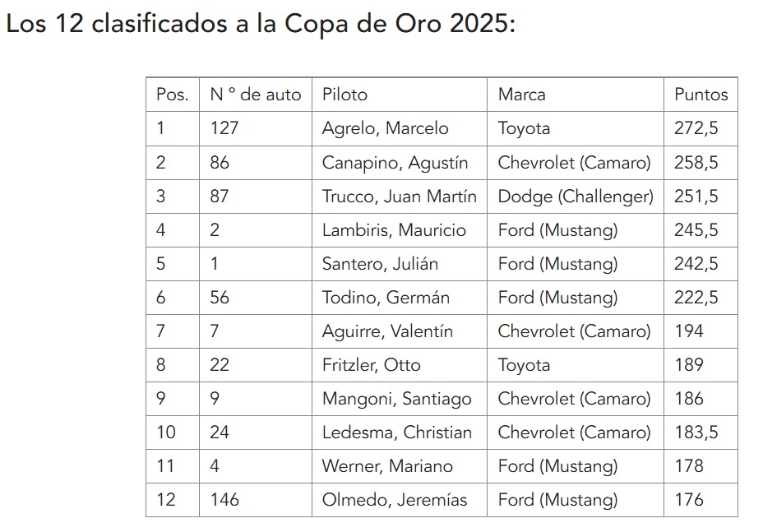Click the 'Piloto' column header

pos(400,95)
